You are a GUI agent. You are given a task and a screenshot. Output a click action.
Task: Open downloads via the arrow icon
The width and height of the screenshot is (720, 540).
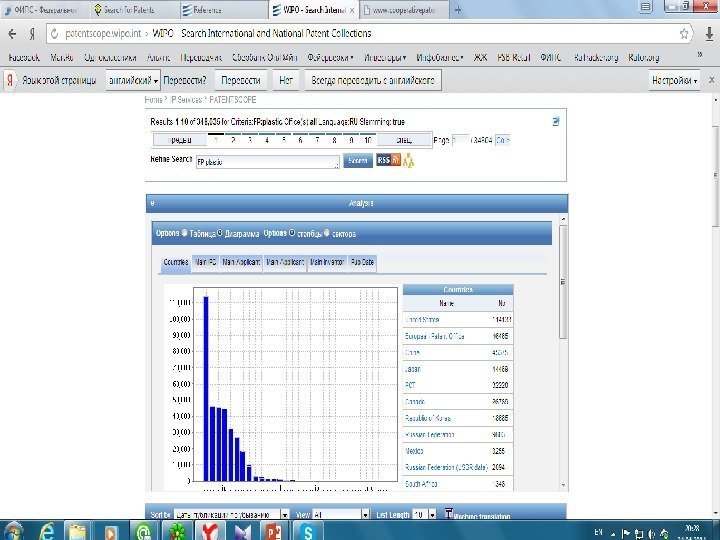pyautogui.click(x=709, y=34)
